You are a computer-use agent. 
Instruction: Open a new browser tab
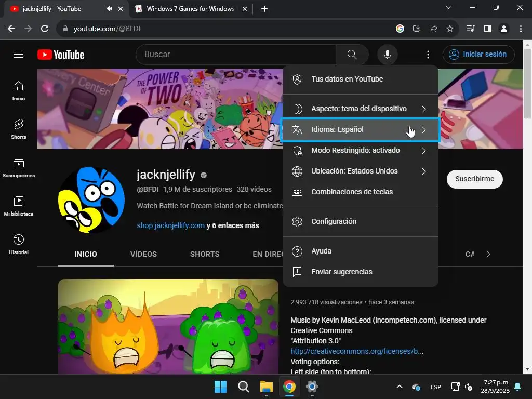(x=264, y=9)
